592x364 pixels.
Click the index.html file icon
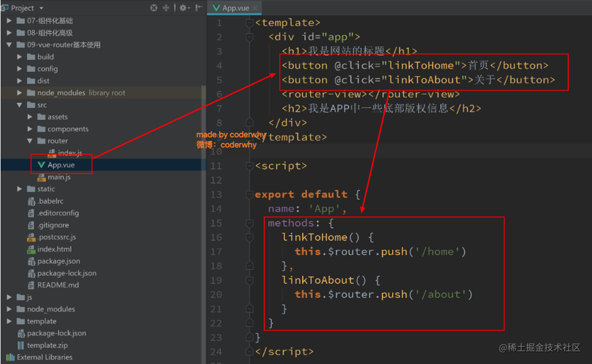pyautogui.click(x=32, y=249)
